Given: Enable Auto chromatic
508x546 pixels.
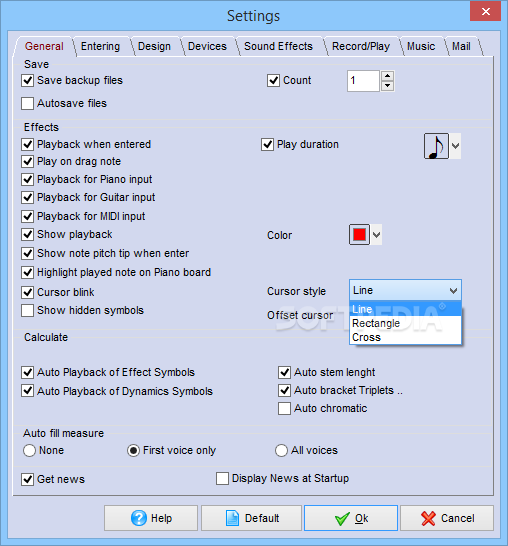Looking at the screenshot, I should coord(284,408).
